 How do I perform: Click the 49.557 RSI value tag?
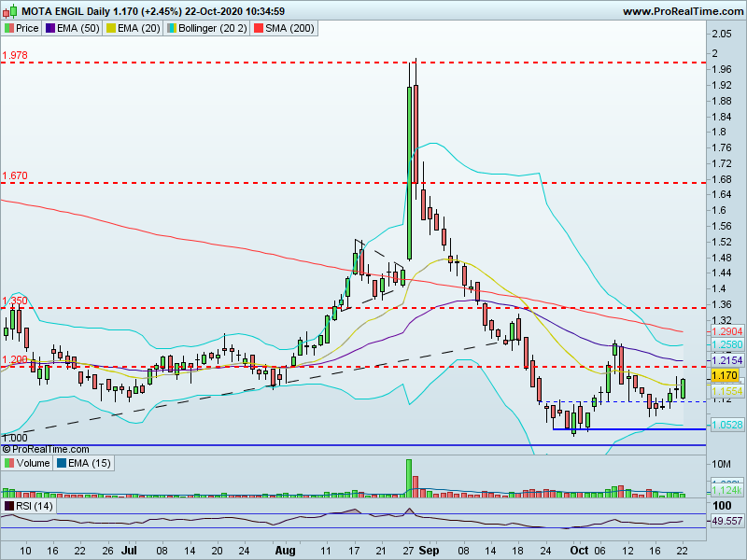click(x=727, y=521)
